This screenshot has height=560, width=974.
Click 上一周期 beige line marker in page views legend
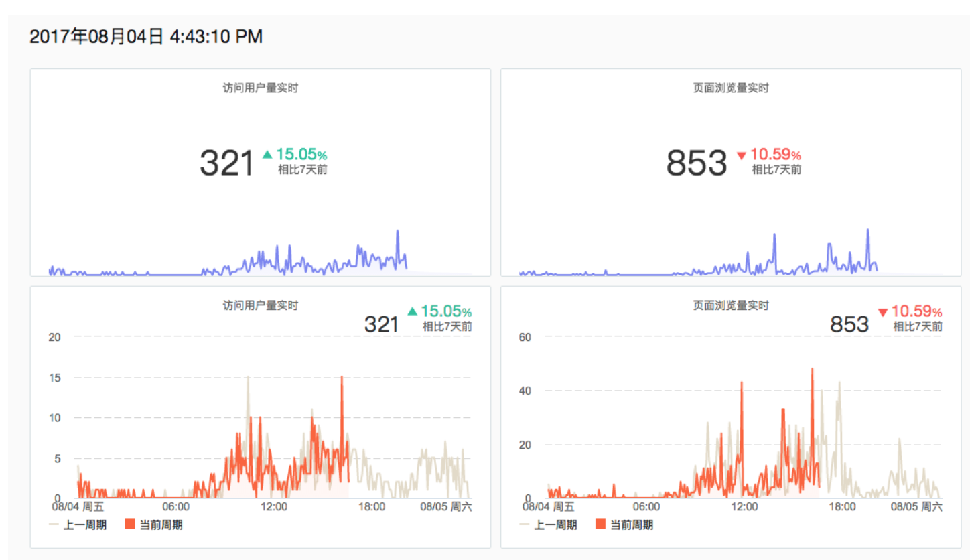coord(524,524)
